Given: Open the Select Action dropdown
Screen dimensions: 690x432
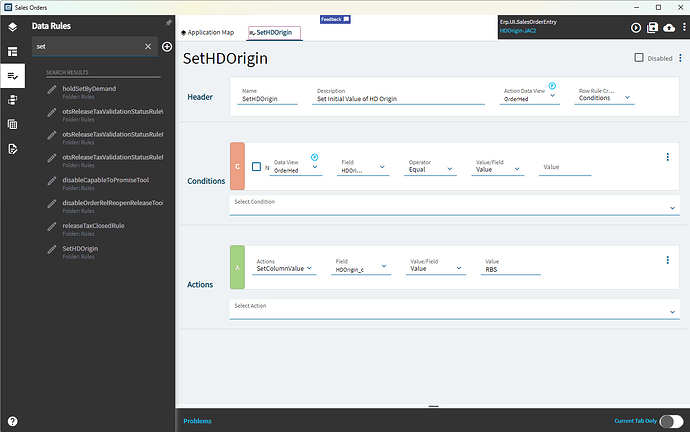Looking at the screenshot, I should click(x=454, y=310).
